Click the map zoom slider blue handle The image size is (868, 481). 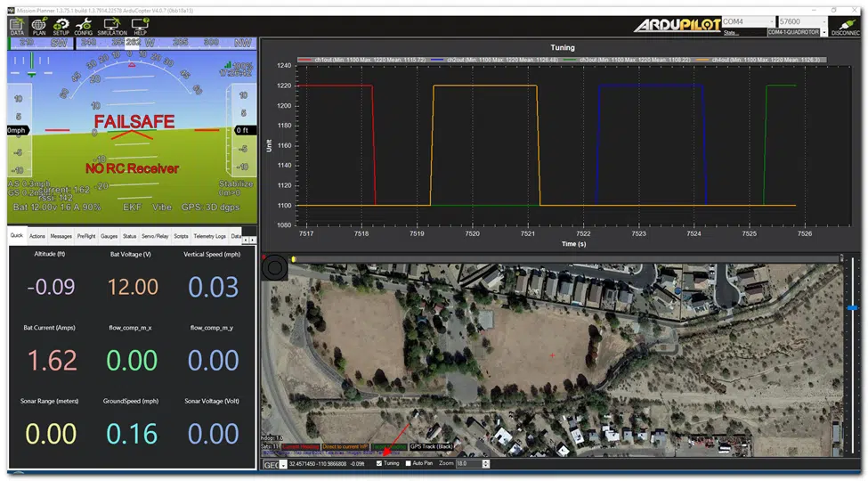[x=853, y=307]
